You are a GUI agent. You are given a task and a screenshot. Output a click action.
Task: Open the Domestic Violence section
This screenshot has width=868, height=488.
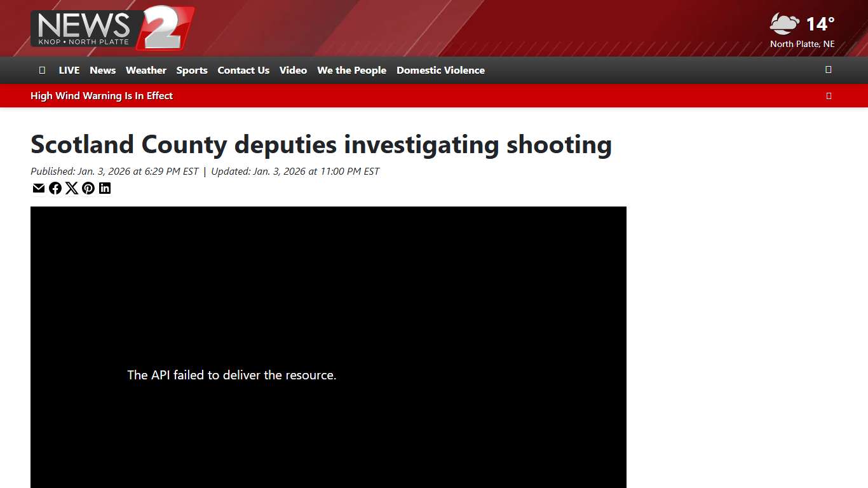[x=440, y=70]
